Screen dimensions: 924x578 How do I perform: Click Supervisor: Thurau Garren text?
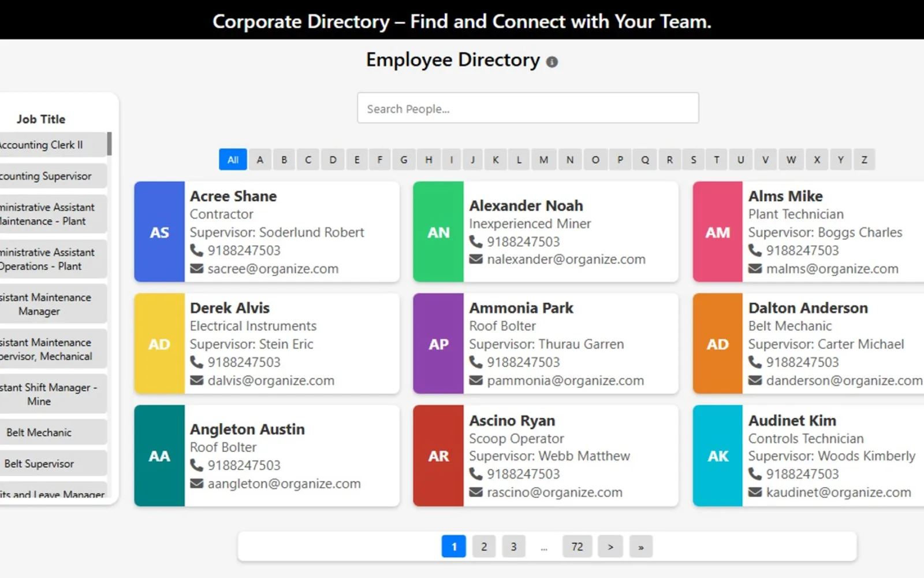tap(546, 344)
